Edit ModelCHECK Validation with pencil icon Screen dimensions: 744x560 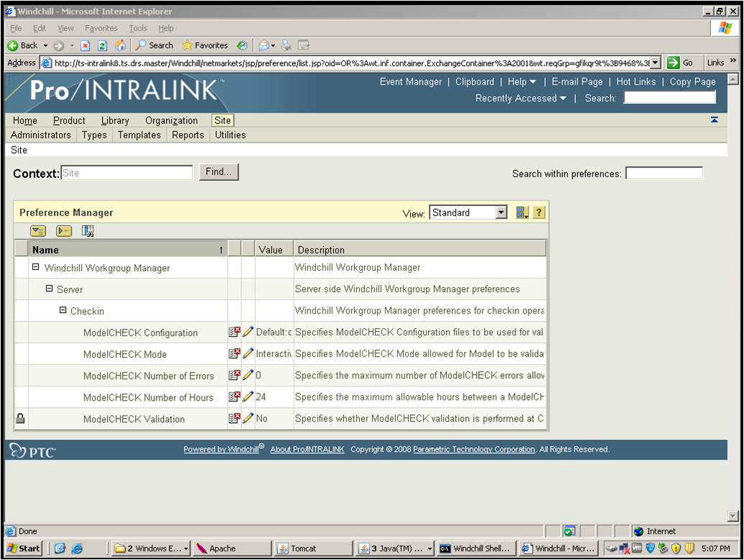point(248,419)
